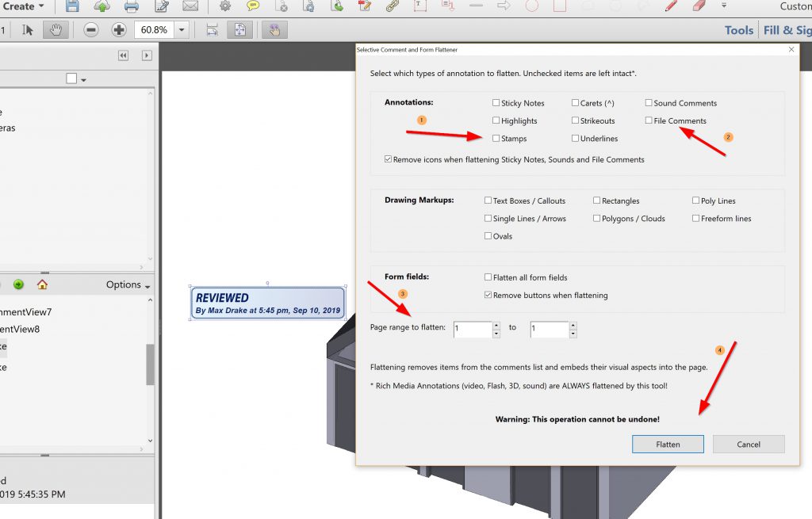Viewport: 812px width, 519px height.
Task: Click the yellow sticky note comment icon
Action: pos(253,6)
